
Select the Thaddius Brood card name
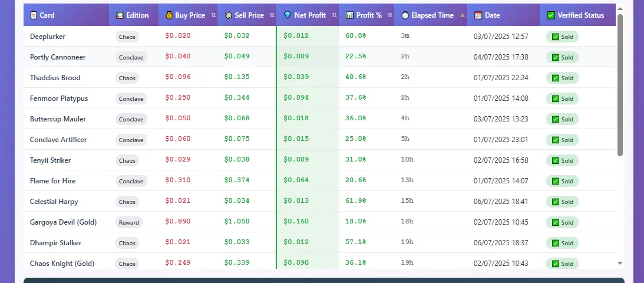55,78
